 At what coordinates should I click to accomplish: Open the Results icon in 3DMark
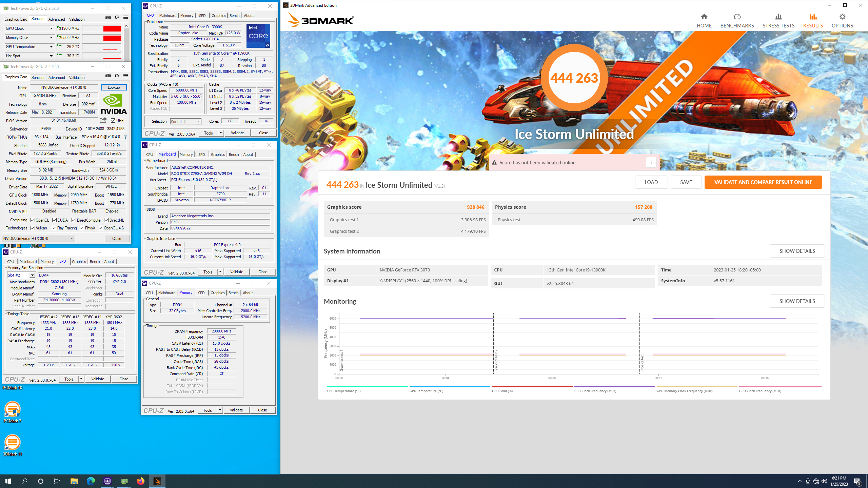(x=813, y=17)
